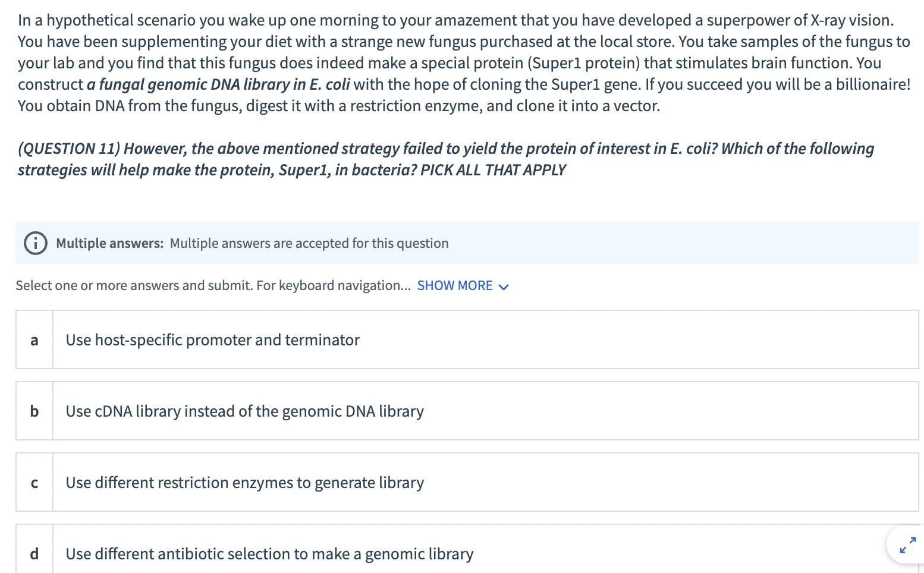Screen dimensions: 924x573
Task: Expand the SHOW MORE link
Action: coord(455,286)
